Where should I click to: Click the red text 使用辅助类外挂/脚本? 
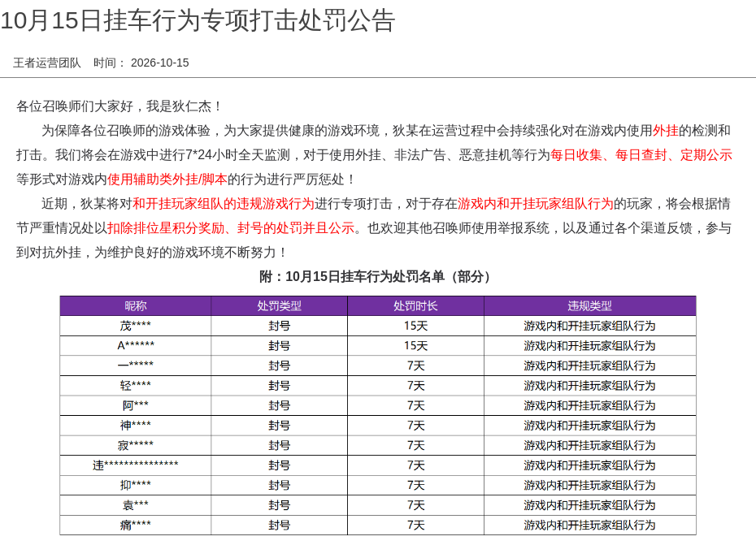click(167, 180)
